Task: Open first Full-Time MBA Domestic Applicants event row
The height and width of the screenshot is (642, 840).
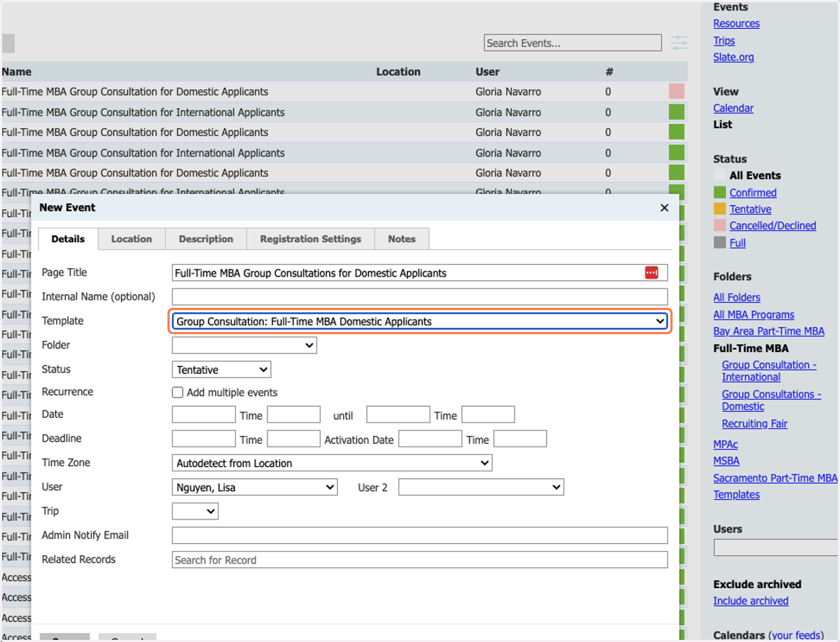Action: pyautogui.click(x=135, y=92)
